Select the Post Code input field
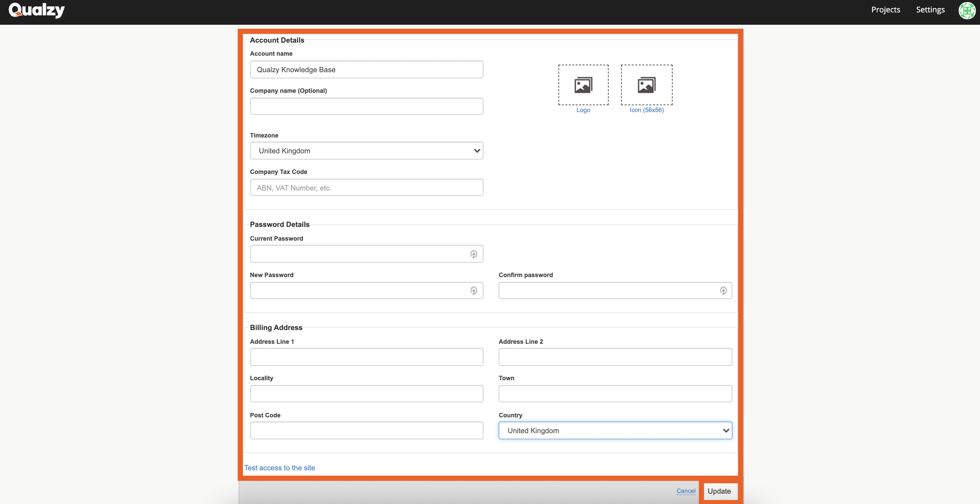Viewport: 980px width, 504px height. coord(366,430)
